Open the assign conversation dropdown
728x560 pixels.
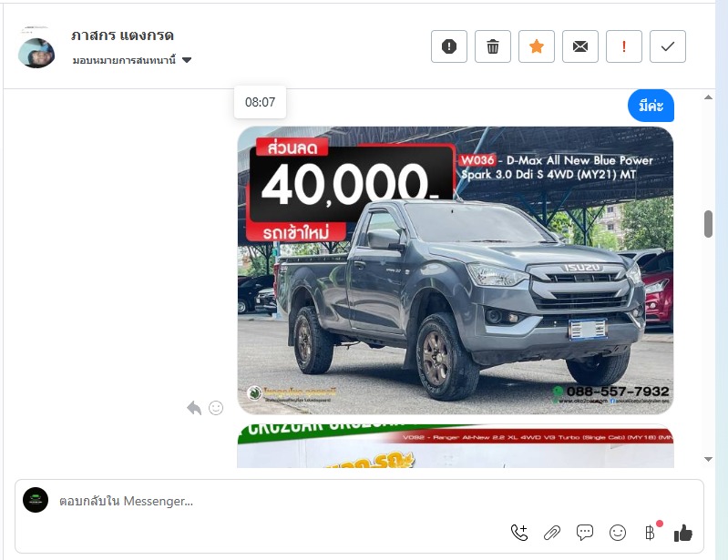pos(132,60)
